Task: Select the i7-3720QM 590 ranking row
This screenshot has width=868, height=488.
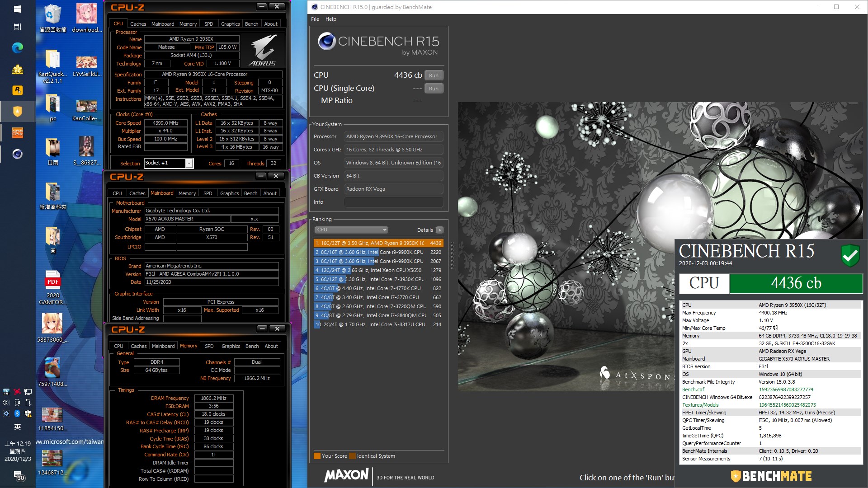Action: (378, 306)
